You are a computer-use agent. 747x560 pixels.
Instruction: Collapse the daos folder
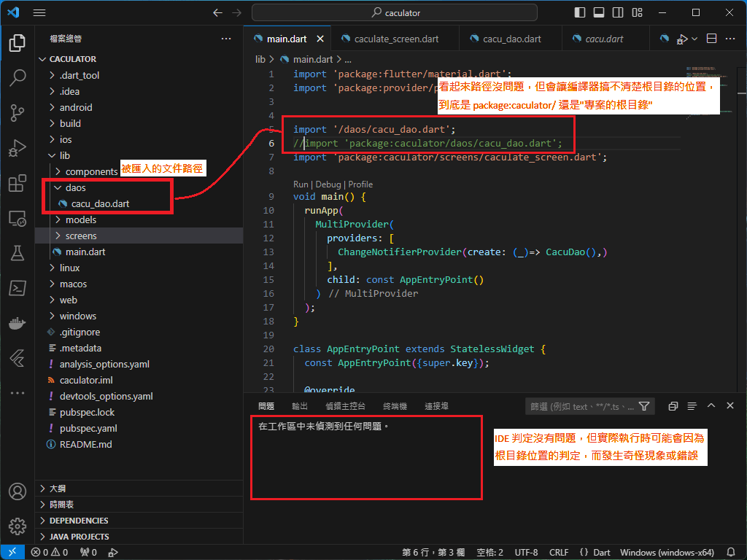[75, 187]
